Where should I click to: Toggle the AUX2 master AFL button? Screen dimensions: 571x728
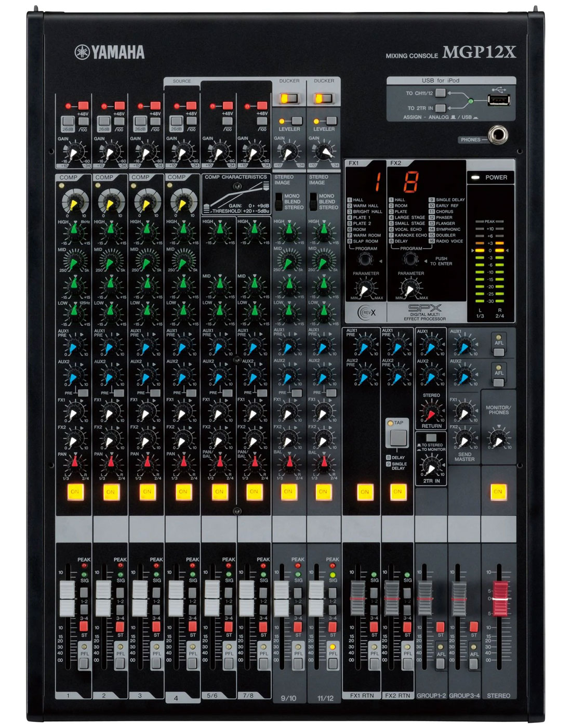(499, 382)
